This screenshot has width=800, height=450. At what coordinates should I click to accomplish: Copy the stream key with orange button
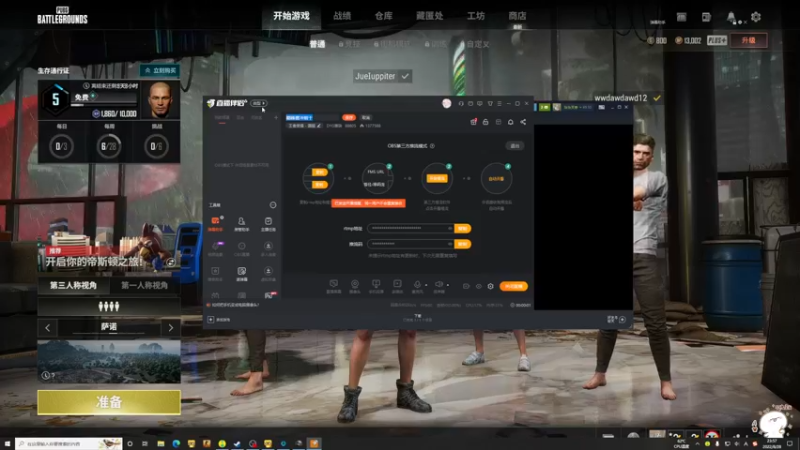coord(463,244)
